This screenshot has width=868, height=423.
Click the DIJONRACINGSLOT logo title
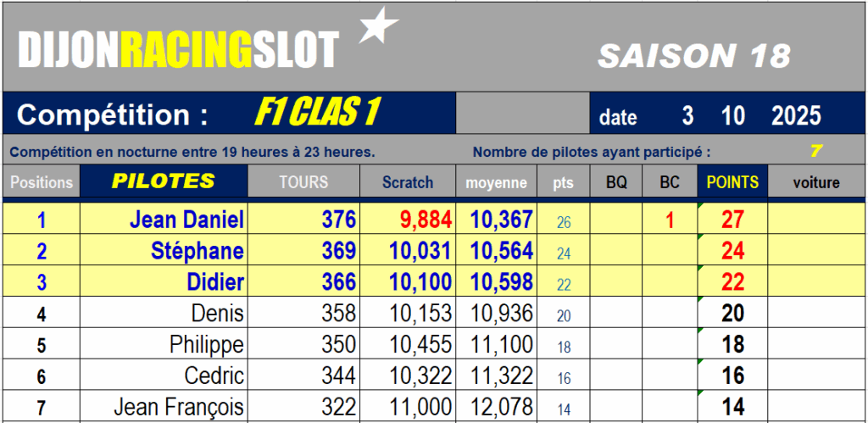coord(178,51)
